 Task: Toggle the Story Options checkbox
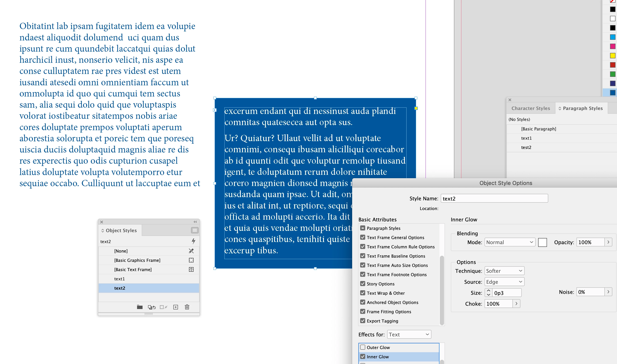pyautogui.click(x=363, y=284)
